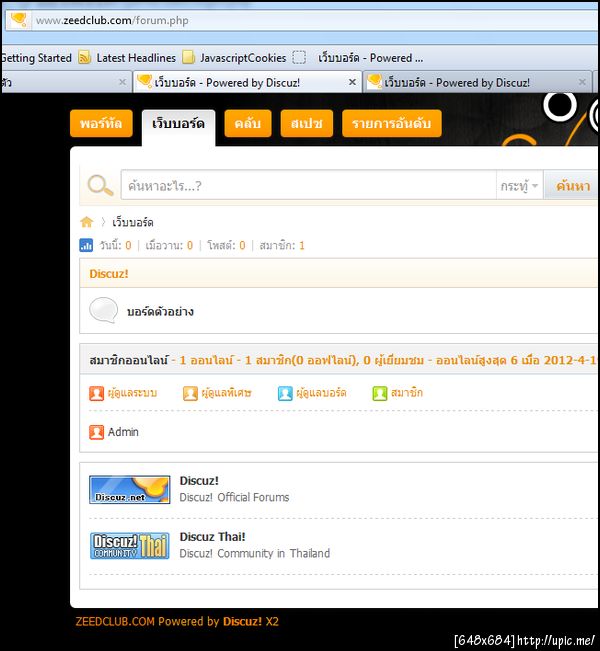Click the orange ผู้ดูแลพิเศษ legend icon
This screenshot has width=600, height=651.
[190, 393]
